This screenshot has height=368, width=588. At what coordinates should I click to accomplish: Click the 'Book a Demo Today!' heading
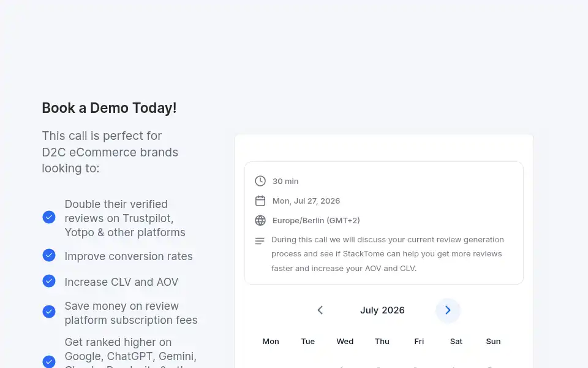(x=109, y=108)
